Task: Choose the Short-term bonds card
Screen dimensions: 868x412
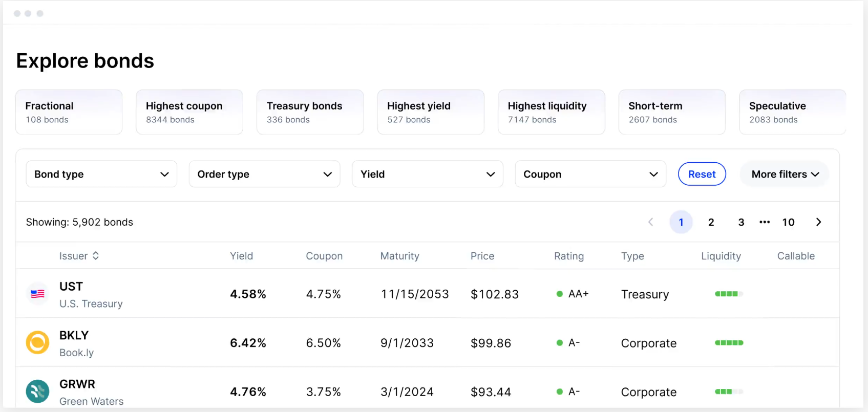Action: [x=671, y=112]
